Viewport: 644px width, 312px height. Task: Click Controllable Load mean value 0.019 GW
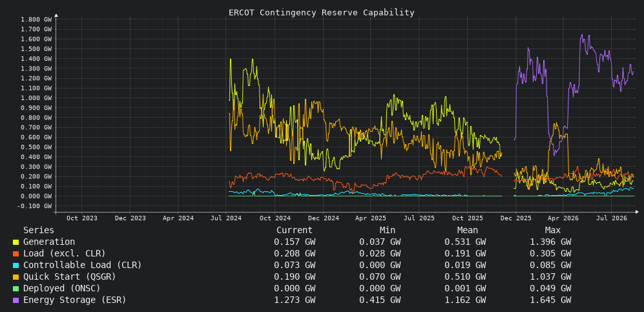[465, 265]
